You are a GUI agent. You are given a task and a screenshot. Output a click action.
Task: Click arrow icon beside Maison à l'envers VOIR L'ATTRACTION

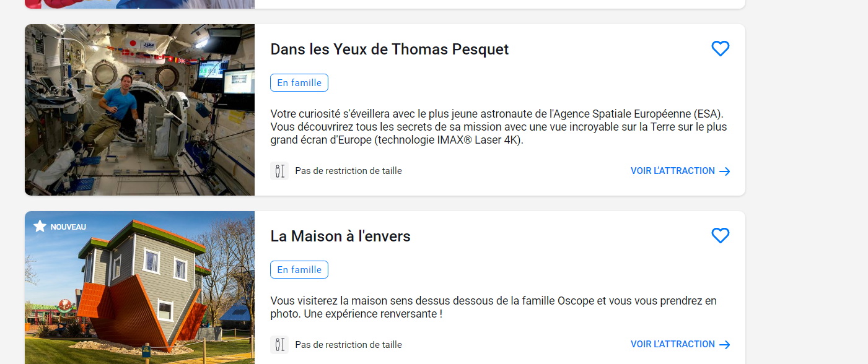[724, 345]
